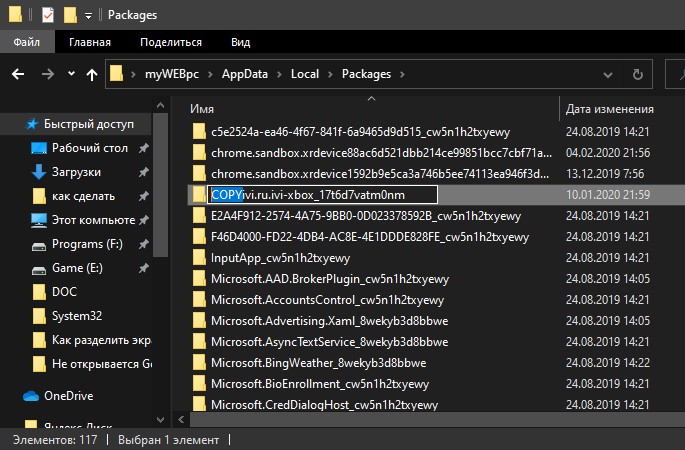This screenshot has width=685, height=450.
Task: Open the Файл menu
Action: tap(27, 42)
